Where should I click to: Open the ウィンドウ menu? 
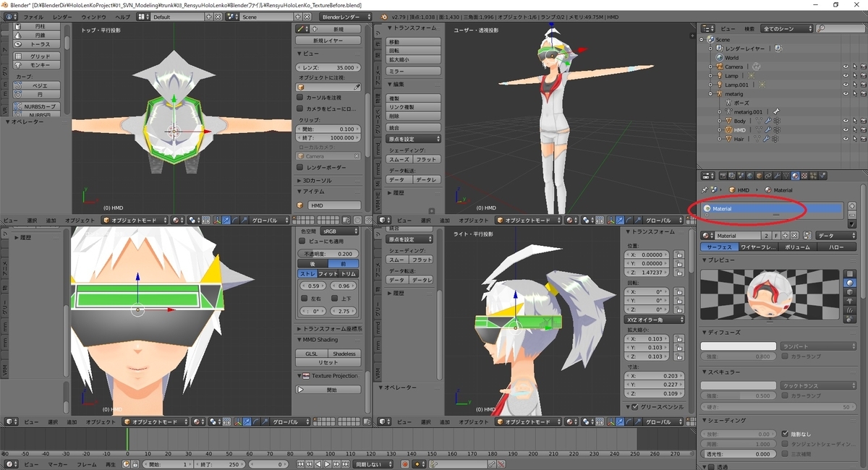tap(93, 16)
